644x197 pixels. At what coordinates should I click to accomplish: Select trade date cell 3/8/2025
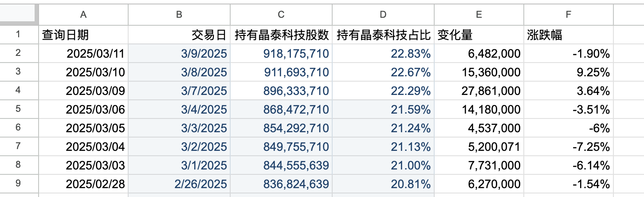[179, 72]
